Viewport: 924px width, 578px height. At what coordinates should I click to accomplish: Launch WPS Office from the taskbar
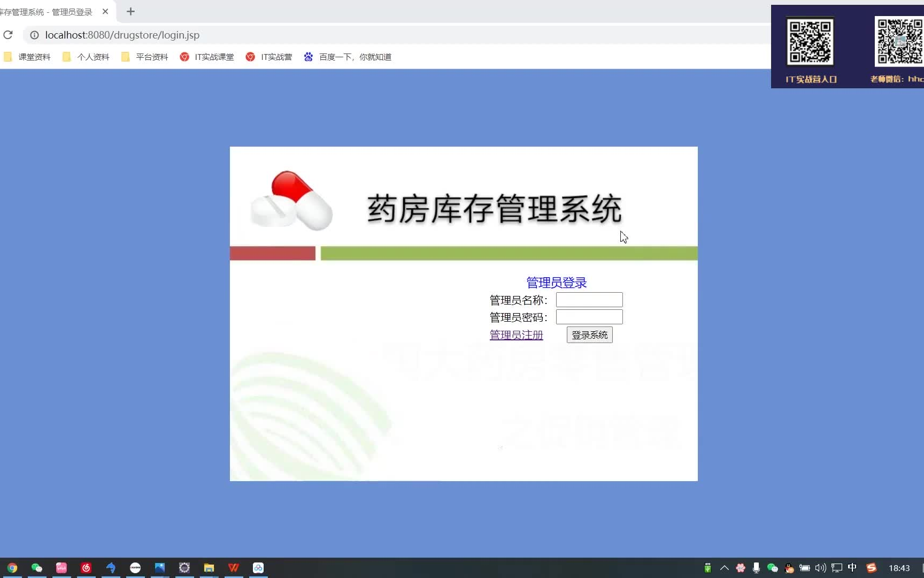pos(234,567)
